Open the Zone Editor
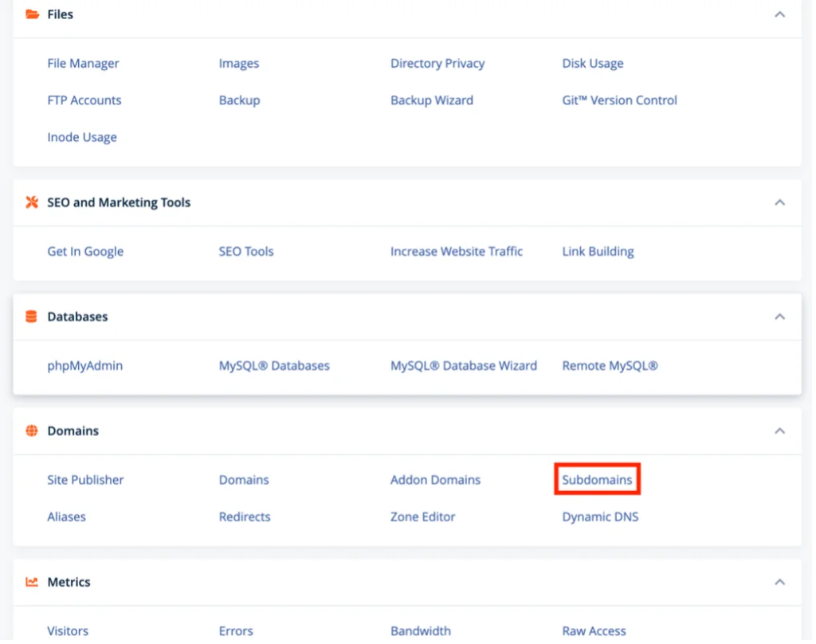 click(422, 516)
